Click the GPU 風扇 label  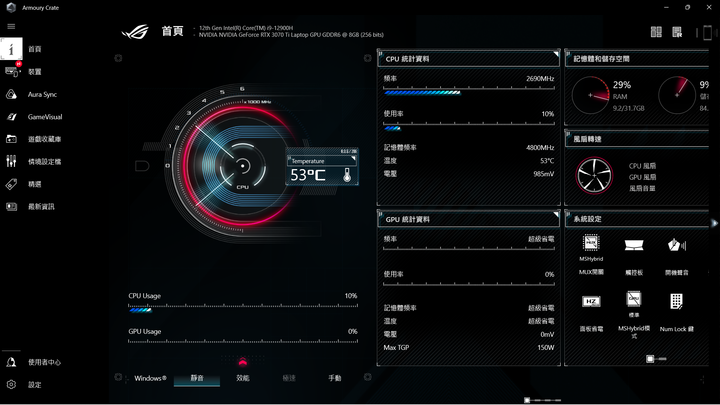click(x=642, y=177)
